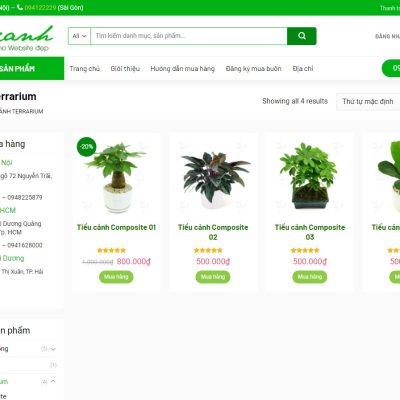Open the Thứ tự mặc định sort dropdown
This screenshot has height=400, width=400.
tap(368, 101)
